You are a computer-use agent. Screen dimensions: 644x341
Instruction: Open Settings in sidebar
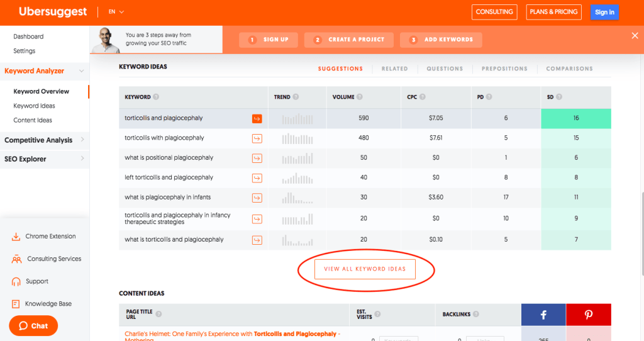pyautogui.click(x=25, y=51)
